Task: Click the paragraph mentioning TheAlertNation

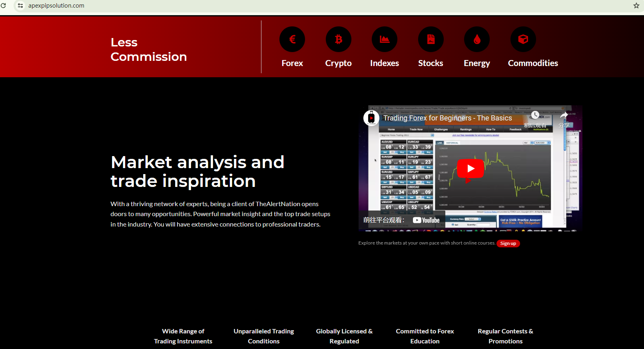Action: pyautogui.click(x=221, y=214)
